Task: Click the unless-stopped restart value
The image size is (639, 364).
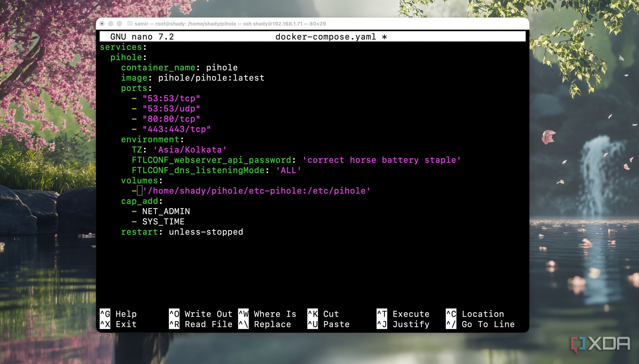Action: (x=206, y=232)
